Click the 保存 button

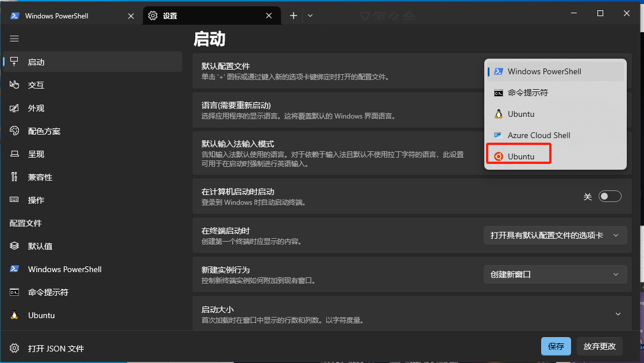[x=556, y=346]
